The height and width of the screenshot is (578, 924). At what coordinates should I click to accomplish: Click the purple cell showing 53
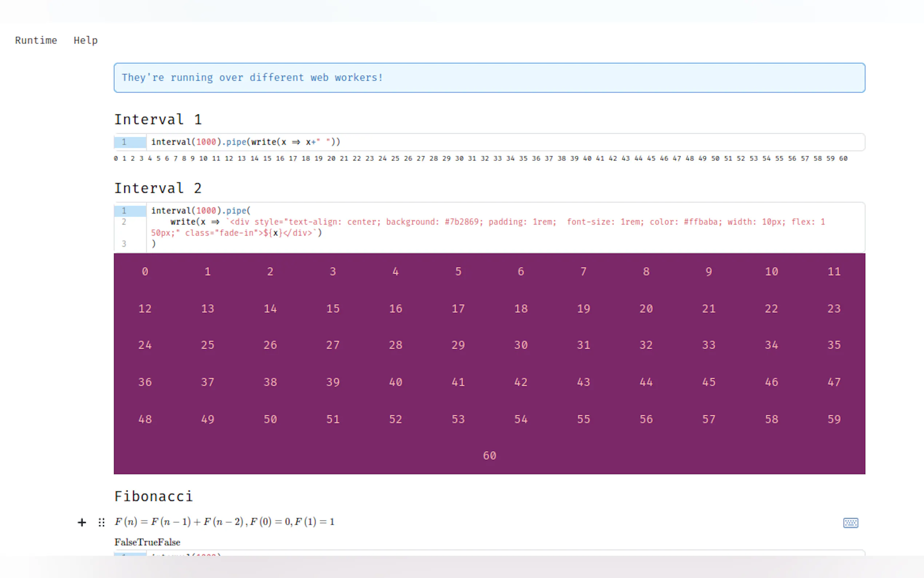(x=458, y=419)
